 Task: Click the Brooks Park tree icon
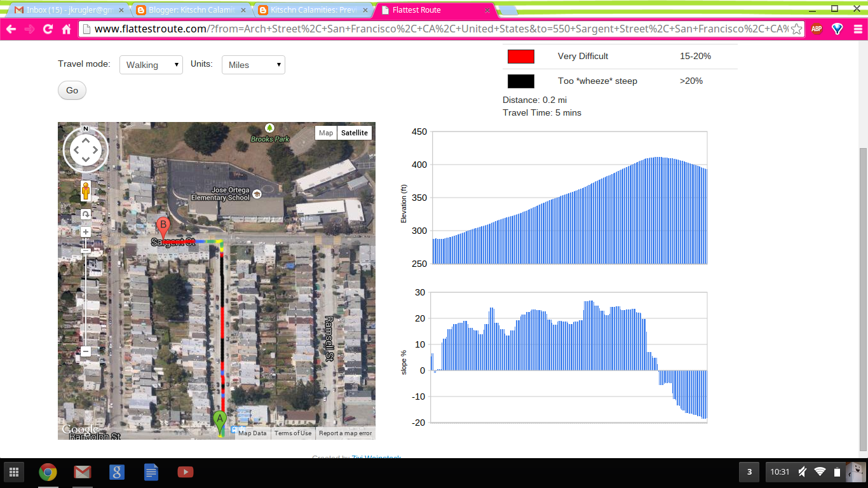tap(269, 128)
